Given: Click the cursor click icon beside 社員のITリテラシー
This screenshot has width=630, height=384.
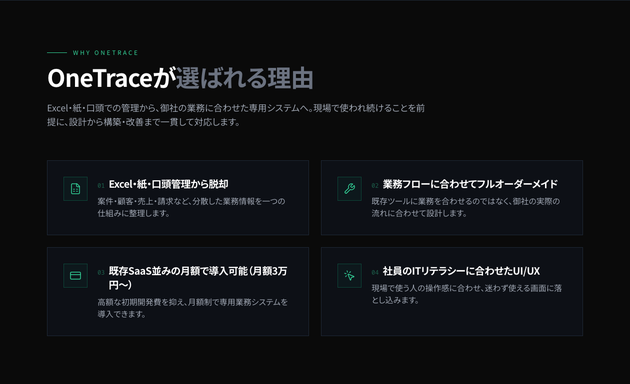Looking at the screenshot, I should click(x=350, y=276).
